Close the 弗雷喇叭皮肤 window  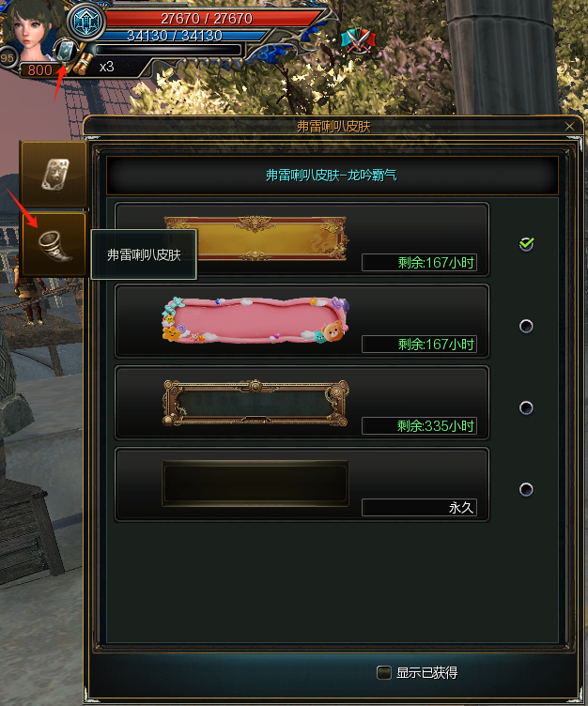point(569,127)
